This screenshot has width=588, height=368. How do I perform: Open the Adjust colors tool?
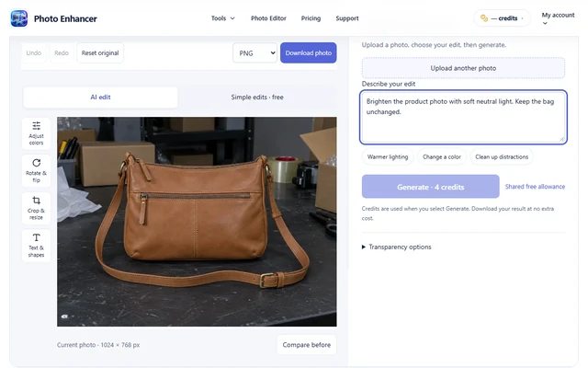pyautogui.click(x=36, y=133)
